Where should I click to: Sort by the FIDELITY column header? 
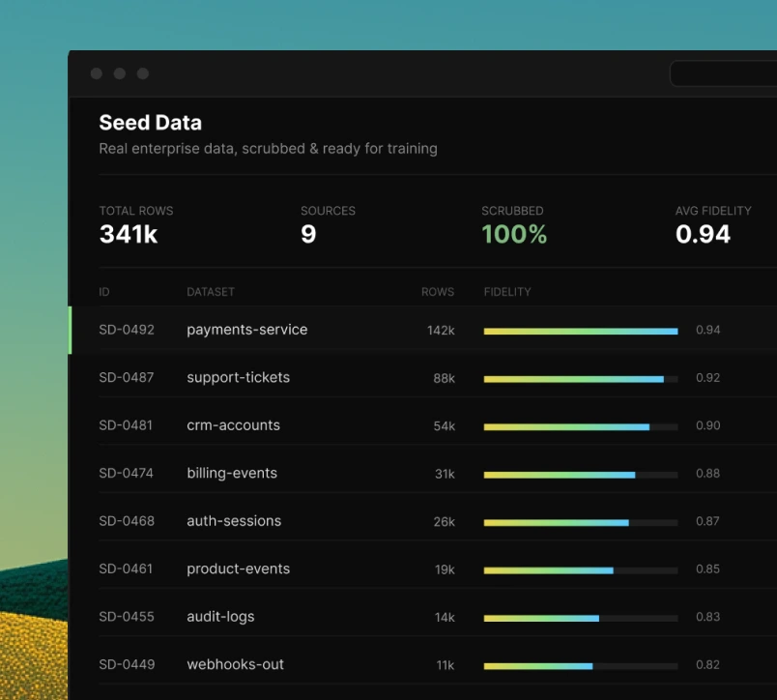pos(507,292)
